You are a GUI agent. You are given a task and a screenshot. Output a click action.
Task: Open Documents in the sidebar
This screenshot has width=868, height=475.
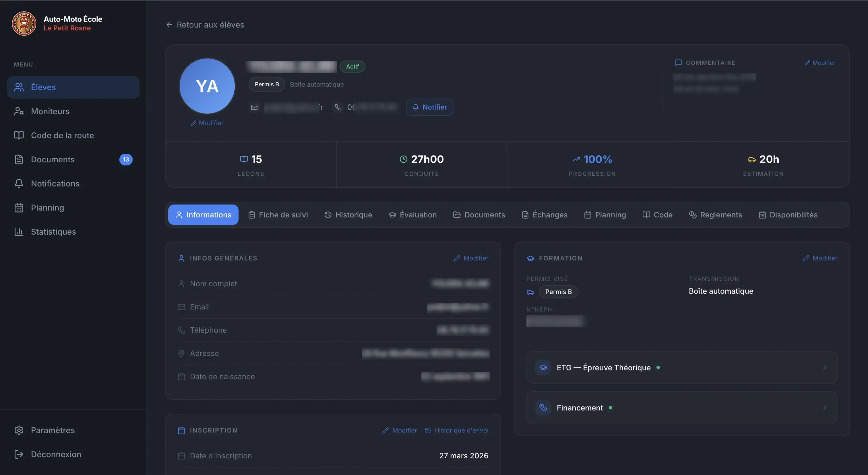point(73,159)
